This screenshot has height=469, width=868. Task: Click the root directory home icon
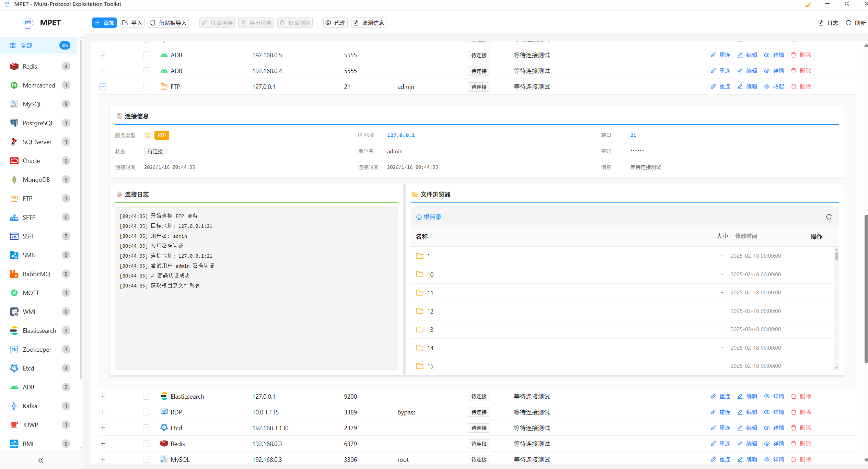pyautogui.click(x=419, y=217)
